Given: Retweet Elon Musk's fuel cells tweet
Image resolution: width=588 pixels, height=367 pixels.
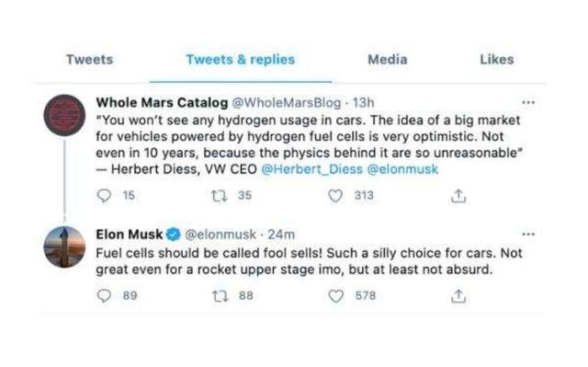Looking at the screenshot, I should [x=220, y=296].
